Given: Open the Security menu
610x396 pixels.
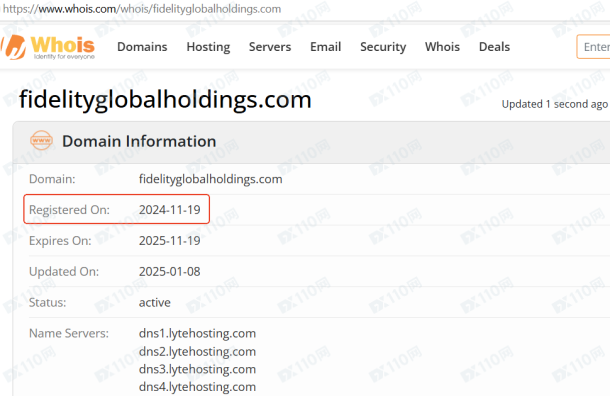Looking at the screenshot, I should click(x=383, y=47).
